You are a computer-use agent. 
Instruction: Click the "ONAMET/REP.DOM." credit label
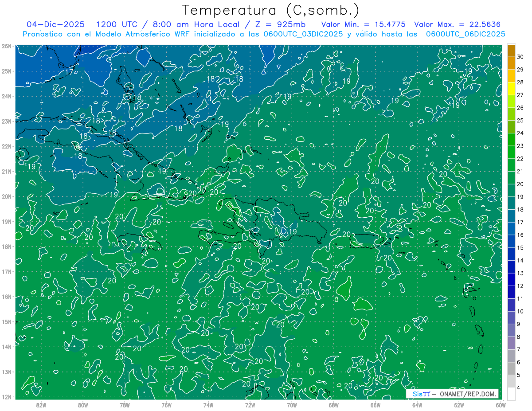tap(468, 394)
